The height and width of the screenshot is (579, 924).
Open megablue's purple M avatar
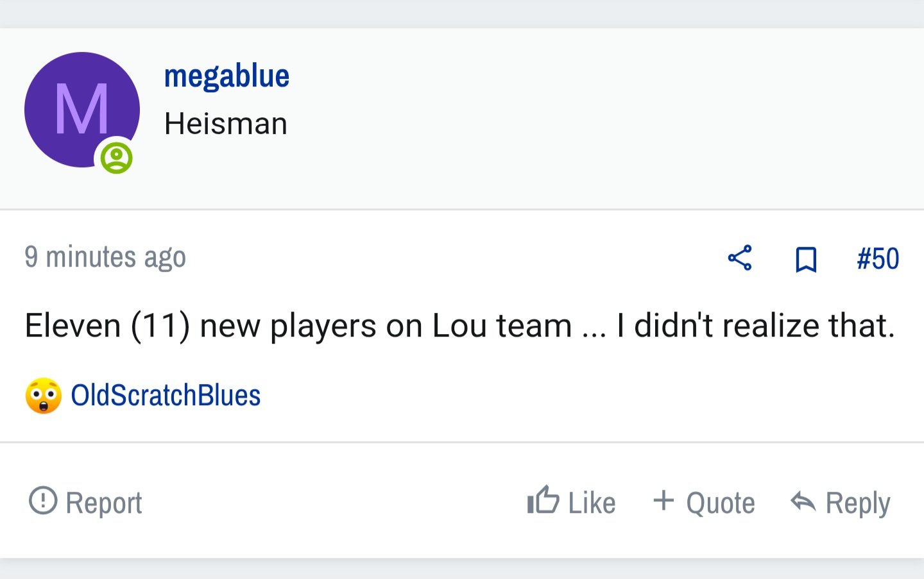coord(82,110)
